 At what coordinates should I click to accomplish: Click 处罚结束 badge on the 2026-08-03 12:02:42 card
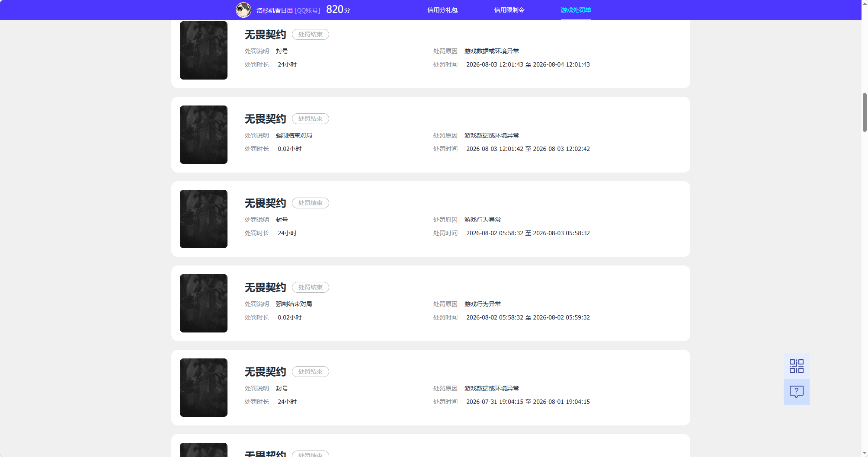point(311,118)
